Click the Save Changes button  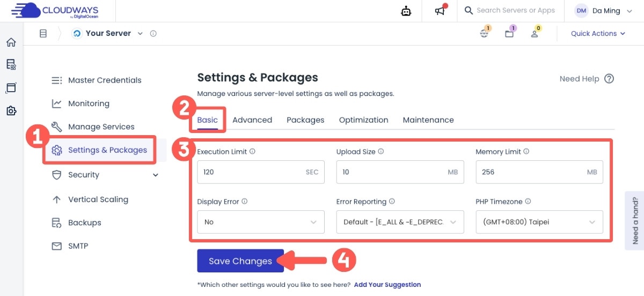pyautogui.click(x=240, y=261)
